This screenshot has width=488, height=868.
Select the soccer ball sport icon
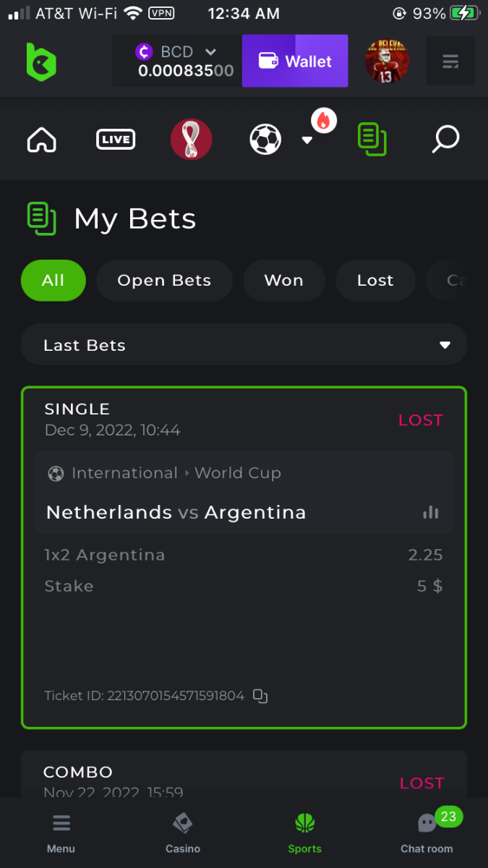coord(265,139)
